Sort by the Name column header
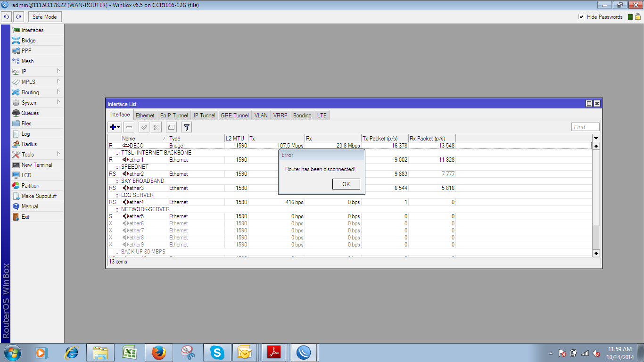This screenshot has width=644, height=362. 144,139
